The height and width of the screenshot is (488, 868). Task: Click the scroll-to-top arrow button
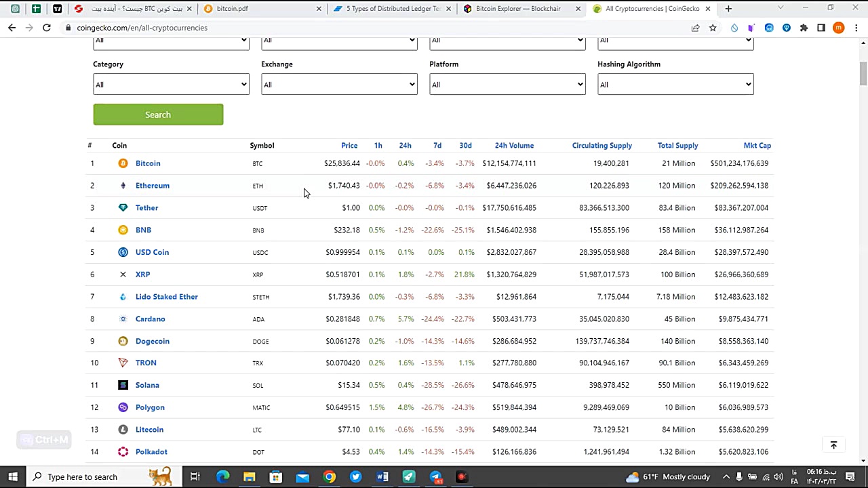coord(833,445)
